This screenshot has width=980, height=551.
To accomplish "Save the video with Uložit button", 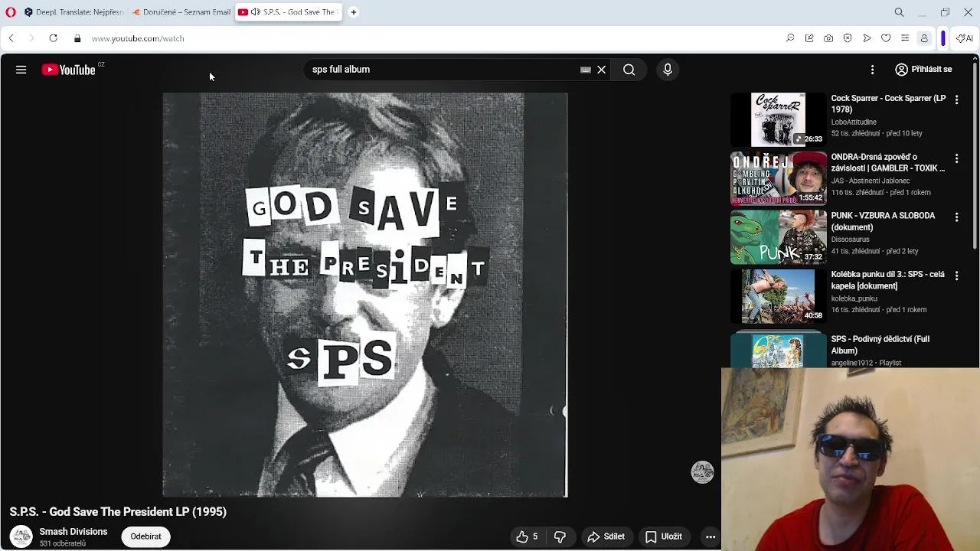I will point(664,537).
